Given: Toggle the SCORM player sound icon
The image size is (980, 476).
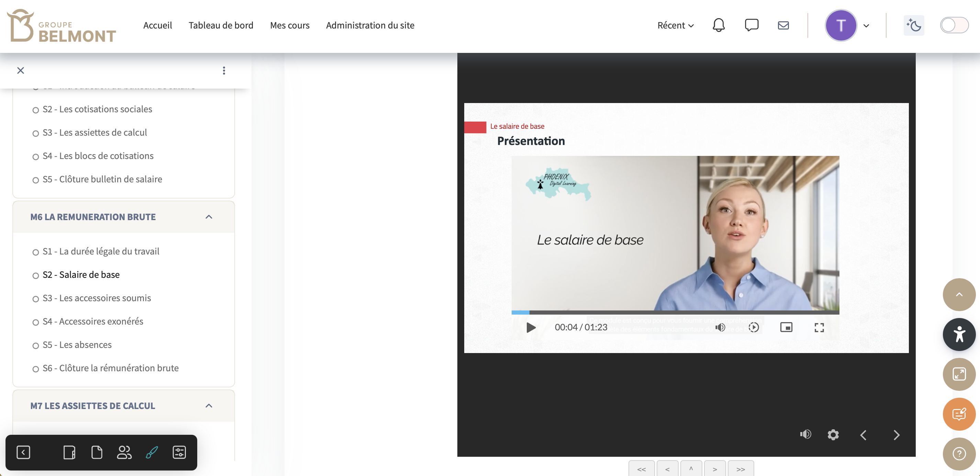Looking at the screenshot, I should 805,434.
